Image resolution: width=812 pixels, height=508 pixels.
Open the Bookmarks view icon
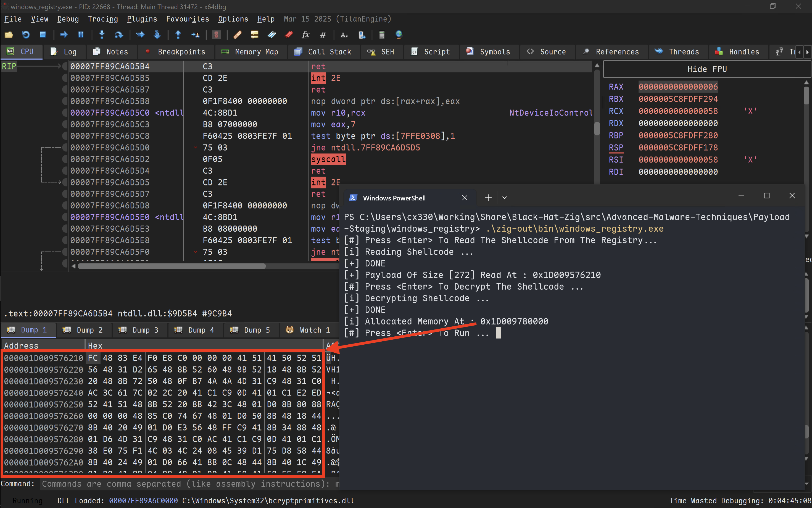pos(289,35)
